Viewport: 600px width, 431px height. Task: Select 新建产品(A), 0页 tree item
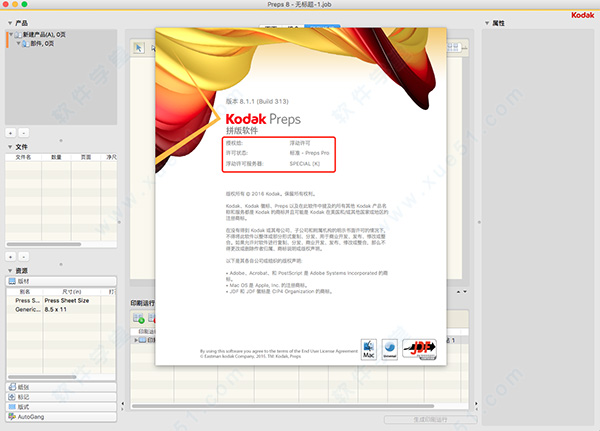44,35
